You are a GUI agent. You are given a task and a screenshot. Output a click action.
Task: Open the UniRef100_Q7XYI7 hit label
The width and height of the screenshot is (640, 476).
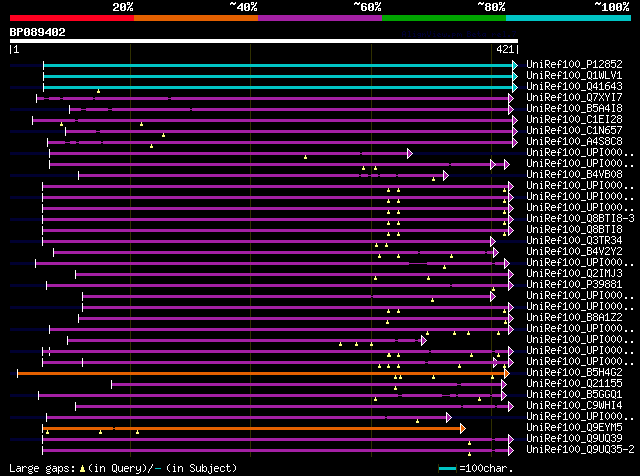[574, 98]
